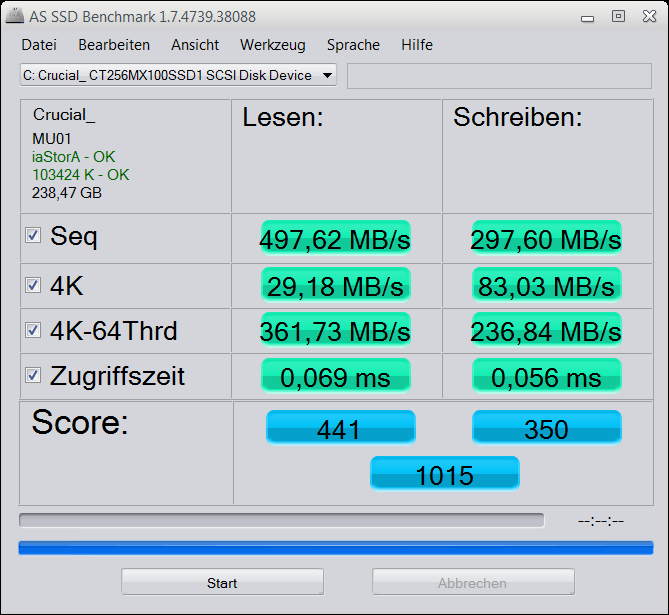Open the Sprache menu
This screenshot has height=615, width=669.
353,45
